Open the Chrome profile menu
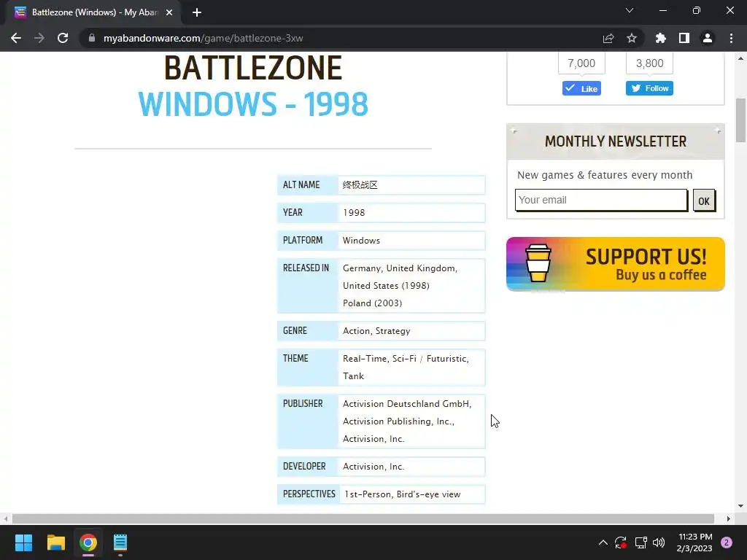This screenshot has width=747, height=560. pos(708,38)
